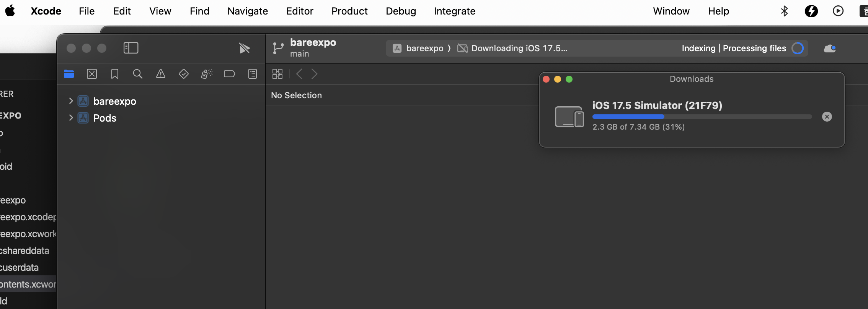Go back in editor history
The width and height of the screenshot is (868, 309).
299,74
